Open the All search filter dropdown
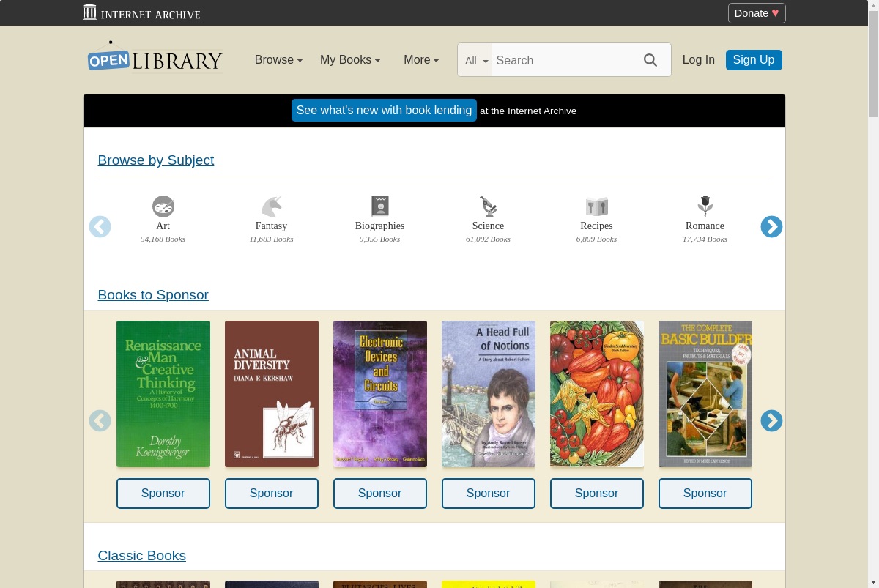This screenshot has width=879, height=588. pyautogui.click(x=475, y=60)
